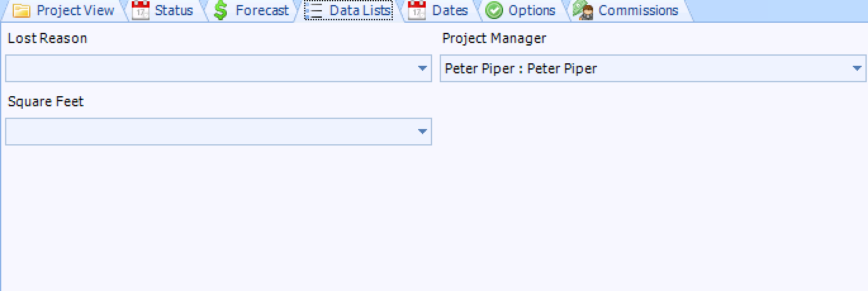Click the list icon beside Data Lists
Image resolution: width=868 pixels, height=291 pixels.
point(316,11)
